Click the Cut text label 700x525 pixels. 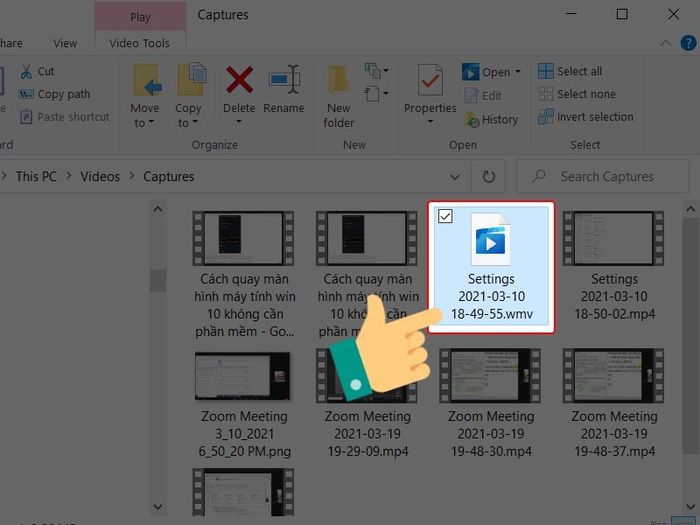click(x=46, y=71)
